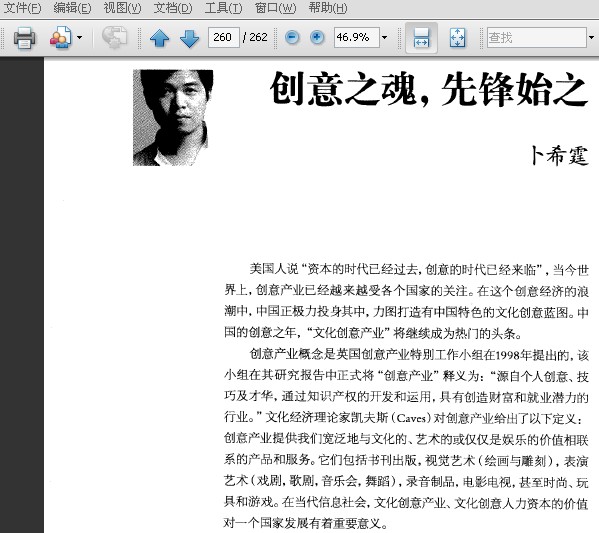The image size is (599, 533).
Task: Open the 文件(F) menu
Action: (x=22, y=8)
